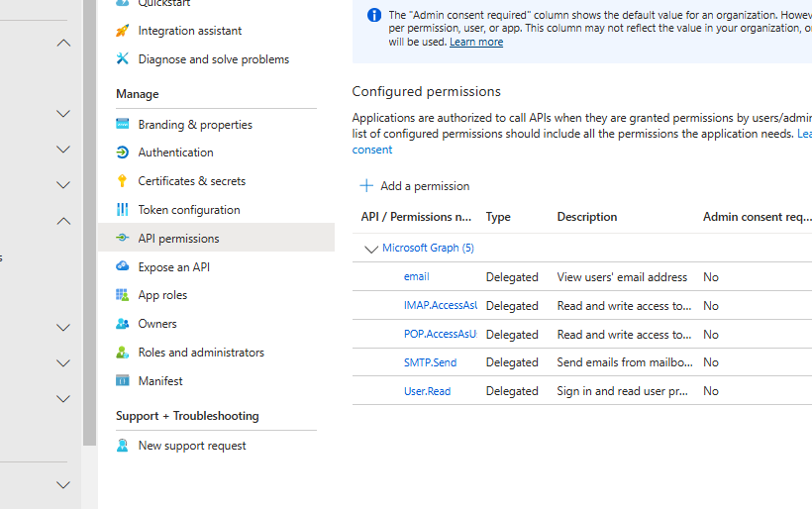Image resolution: width=812 pixels, height=509 pixels.
Task: Click the Owners people icon
Action: [122, 324]
